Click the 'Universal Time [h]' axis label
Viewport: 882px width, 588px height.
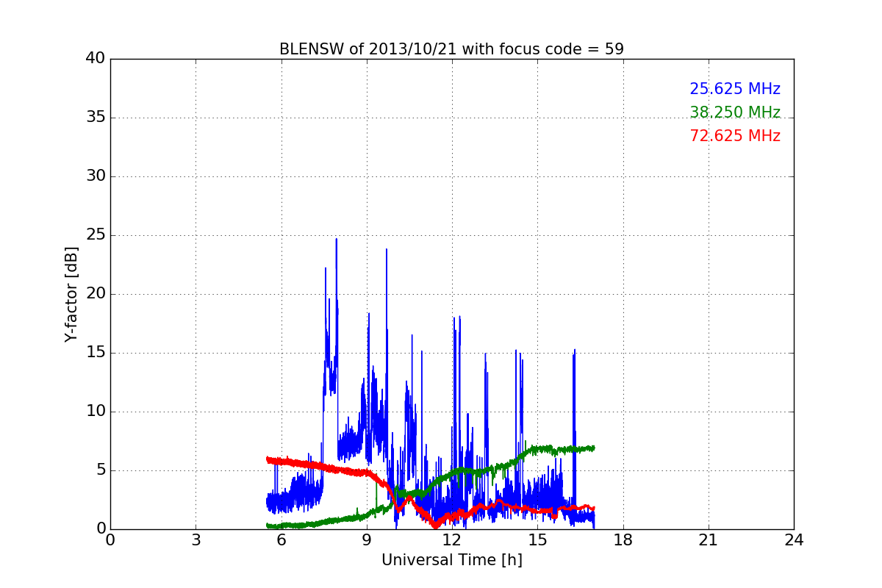pyautogui.click(x=452, y=560)
